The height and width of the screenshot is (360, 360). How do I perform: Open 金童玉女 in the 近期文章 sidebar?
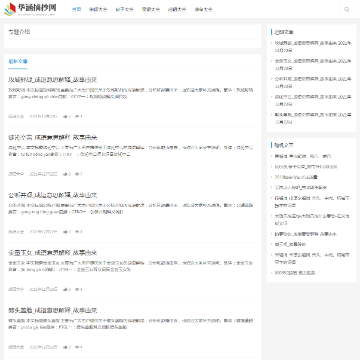pyautogui.click(x=313, y=65)
